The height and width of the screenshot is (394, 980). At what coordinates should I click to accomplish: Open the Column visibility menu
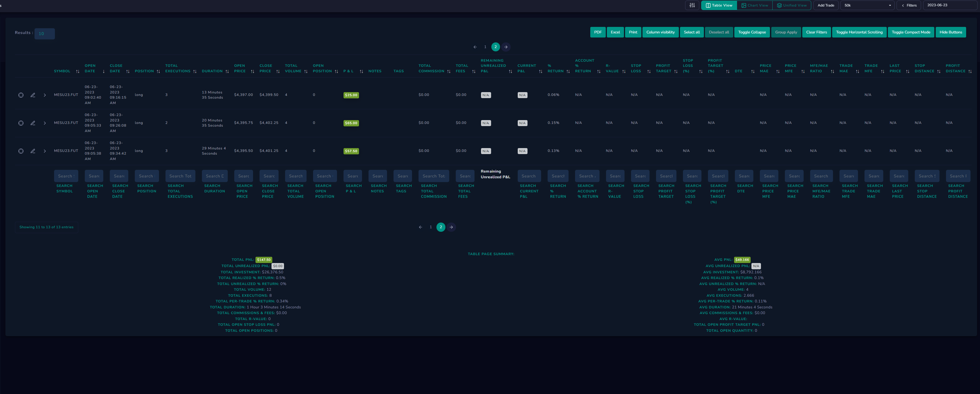tap(660, 32)
